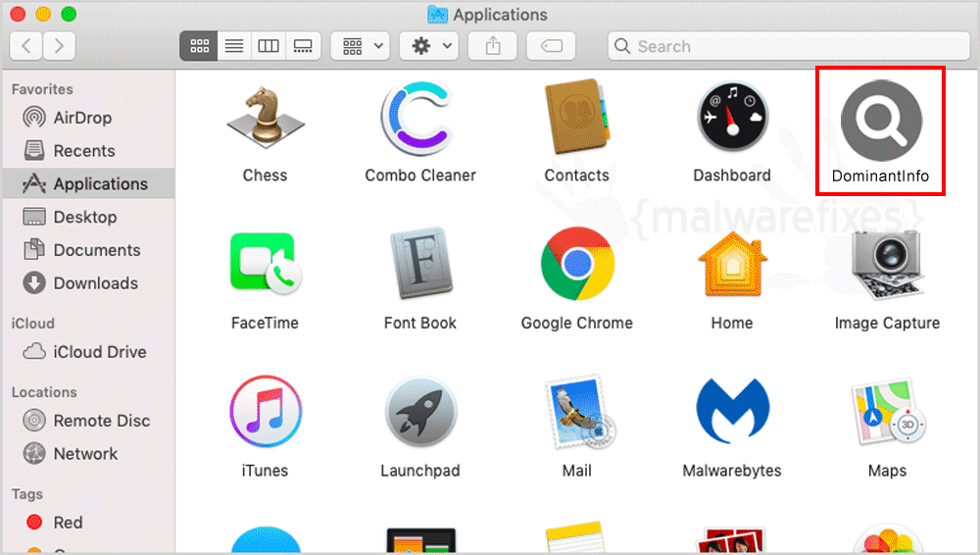
Task: Select the Font Book app icon
Action: (420, 264)
